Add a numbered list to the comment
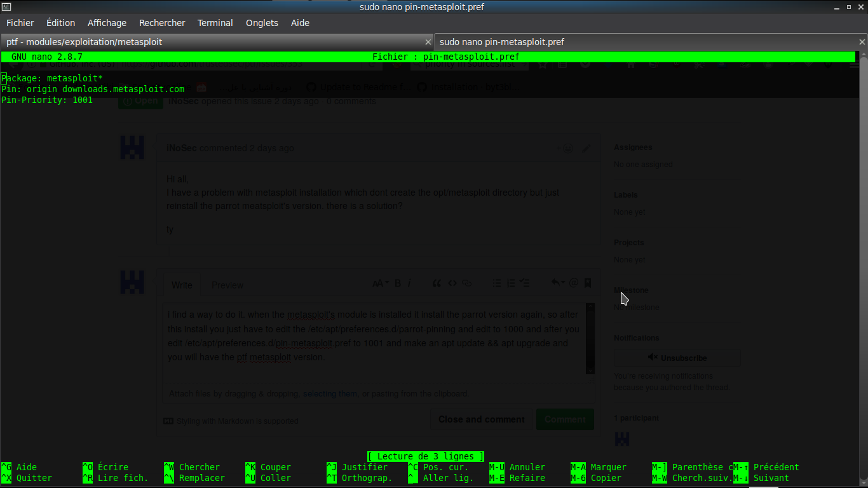Viewport: 868px width, 488px height. pos(510,283)
